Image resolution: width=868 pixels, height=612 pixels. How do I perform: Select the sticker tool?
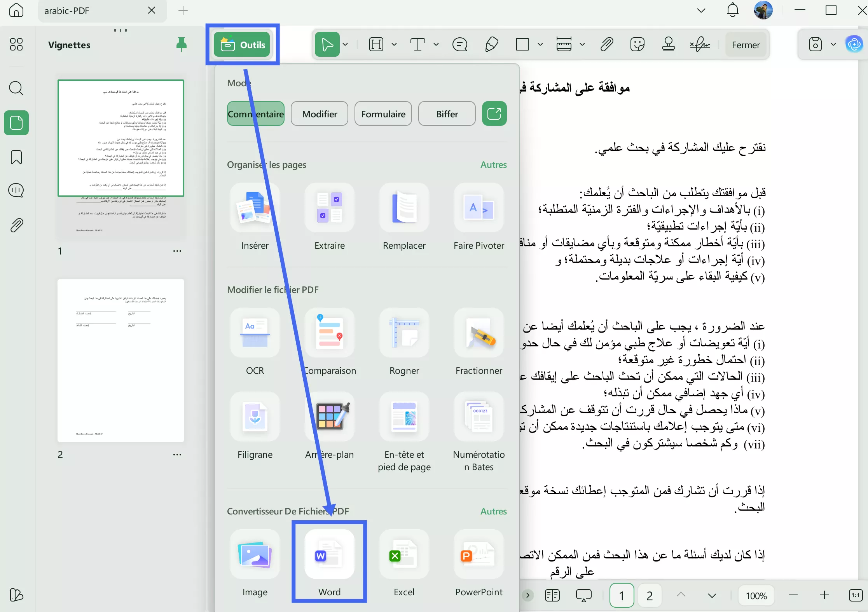tap(637, 44)
